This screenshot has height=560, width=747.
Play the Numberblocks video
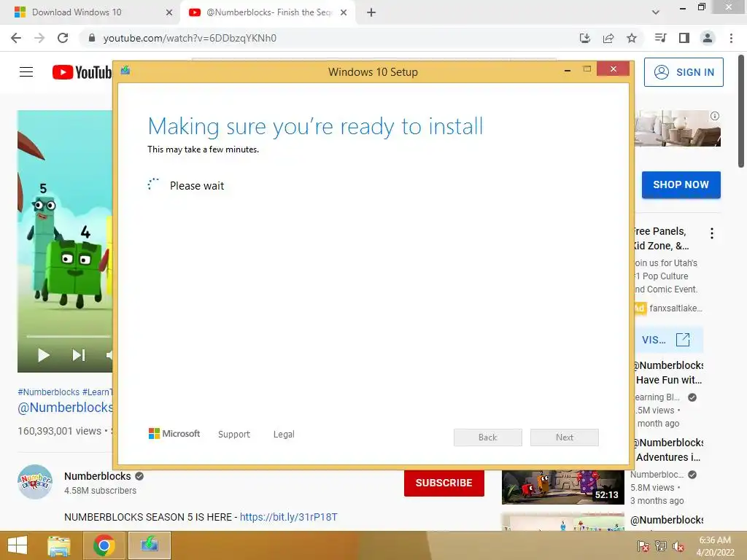(43, 355)
